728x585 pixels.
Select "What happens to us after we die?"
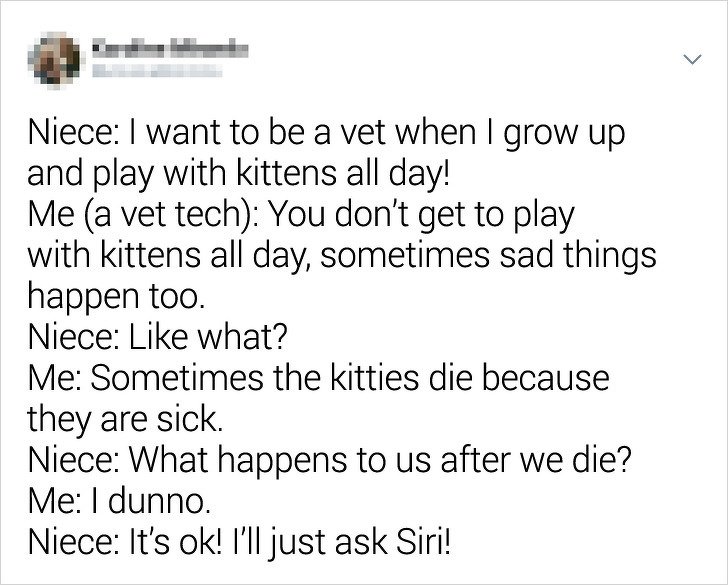click(x=380, y=460)
